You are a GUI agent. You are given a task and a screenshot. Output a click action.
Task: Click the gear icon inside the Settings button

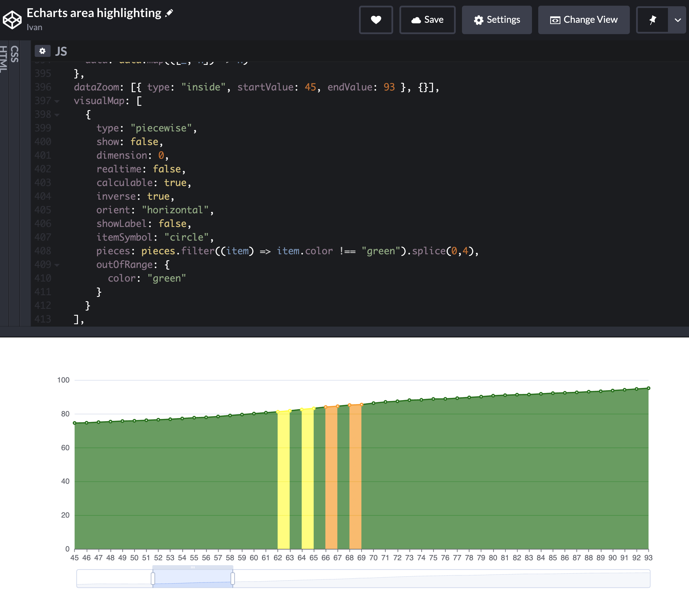pos(479,20)
